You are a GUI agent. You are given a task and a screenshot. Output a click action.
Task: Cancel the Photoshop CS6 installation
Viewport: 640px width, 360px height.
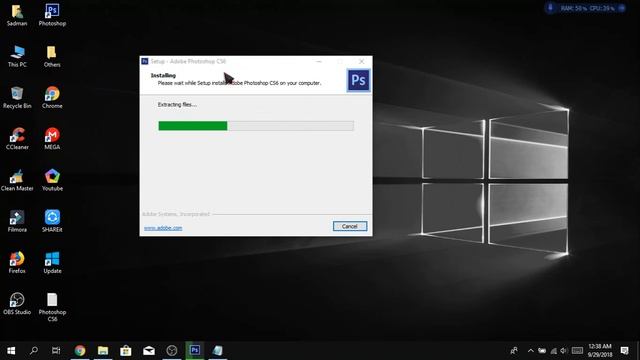click(x=350, y=226)
